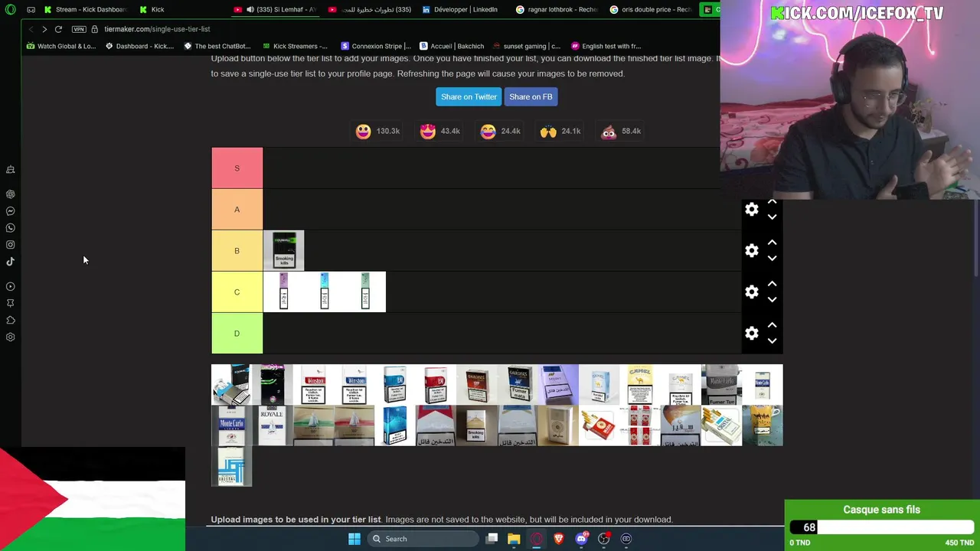Open sunset gaming bookmark

pos(526,46)
